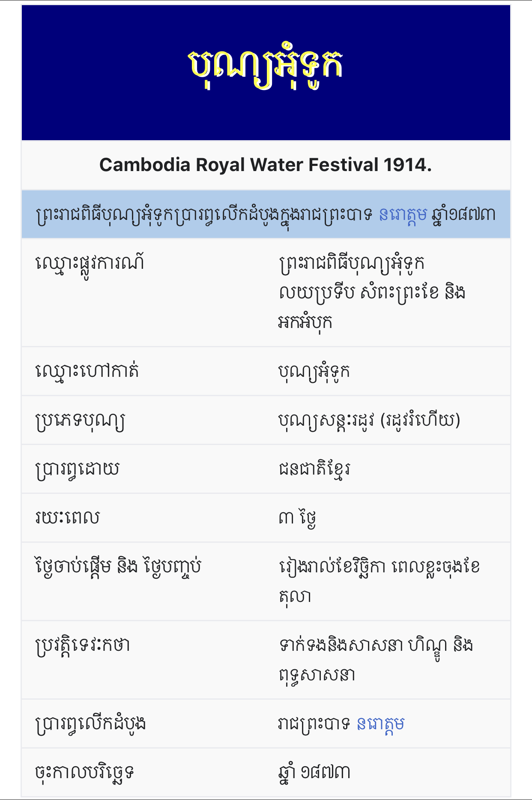Select the ចុះកាលបរិច្ឆេទ row label
This screenshot has width=532, height=800.
coord(84,773)
